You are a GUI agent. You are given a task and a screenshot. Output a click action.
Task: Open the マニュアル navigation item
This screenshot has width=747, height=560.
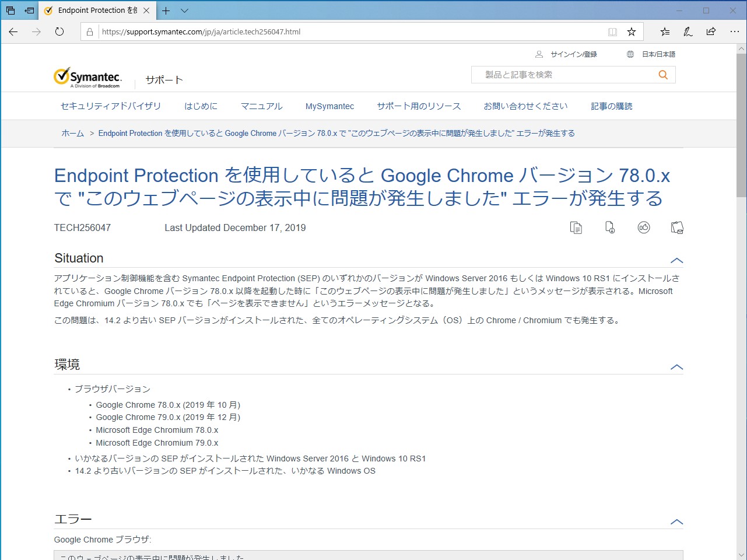261,106
